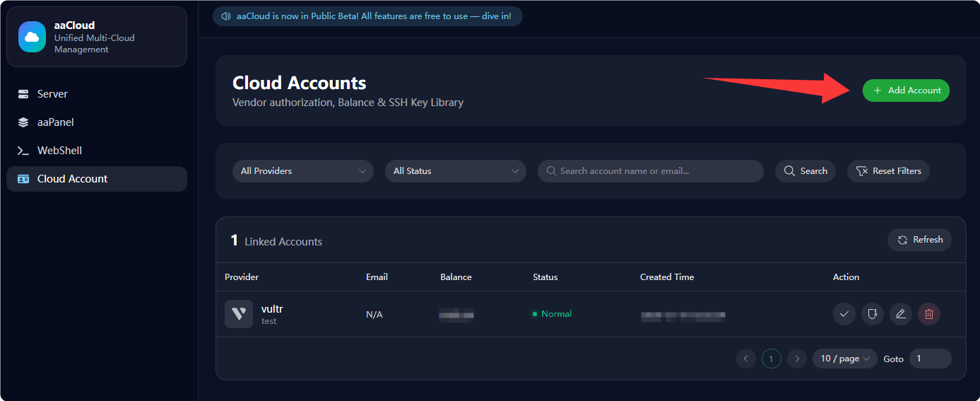The height and width of the screenshot is (401, 980).
Task: Click the Provider column header
Action: (242, 277)
